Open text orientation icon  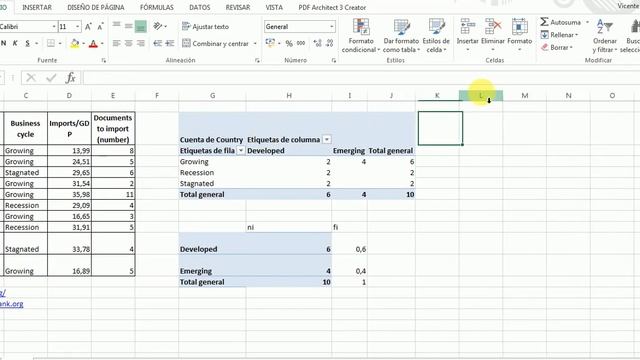pyautogui.click(x=158, y=26)
